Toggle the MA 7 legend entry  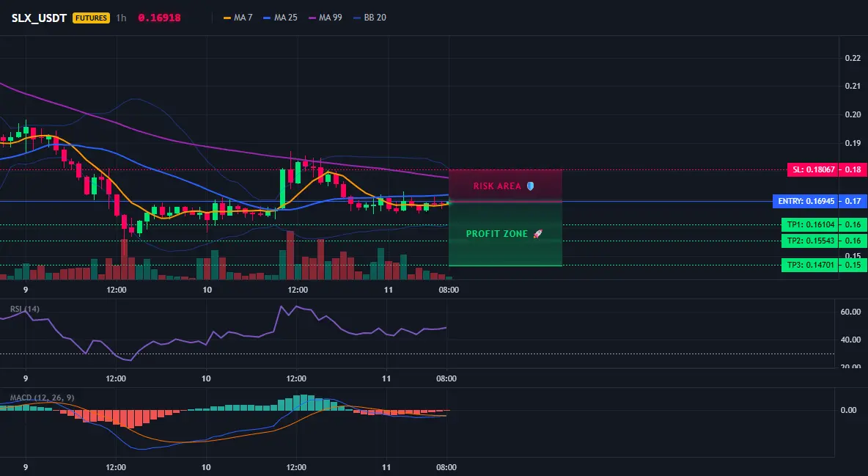click(x=238, y=18)
